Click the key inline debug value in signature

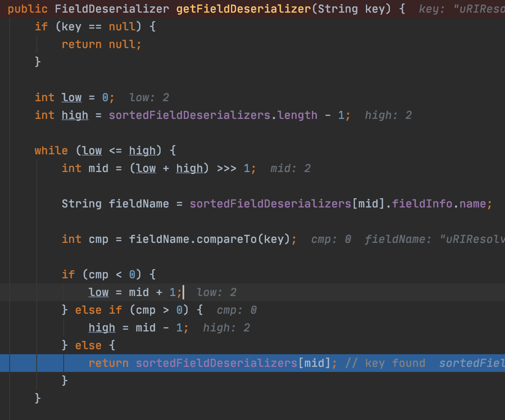click(x=462, y=9)
